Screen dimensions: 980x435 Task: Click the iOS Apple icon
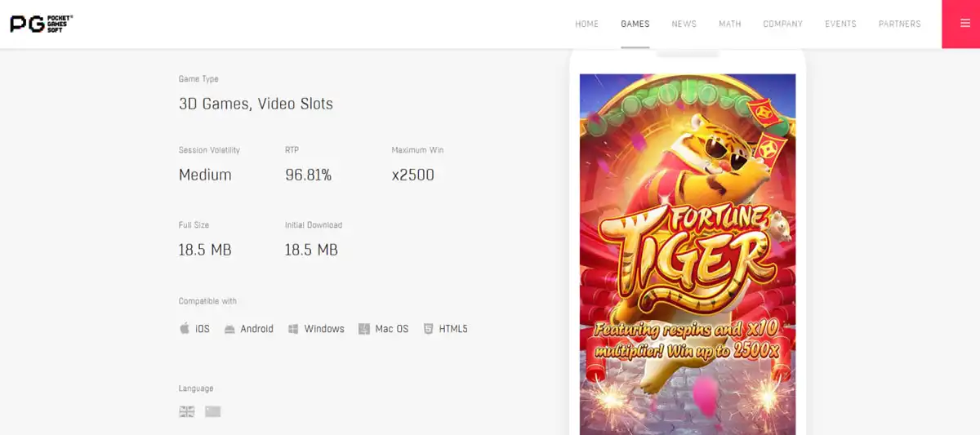click(185, 329)
